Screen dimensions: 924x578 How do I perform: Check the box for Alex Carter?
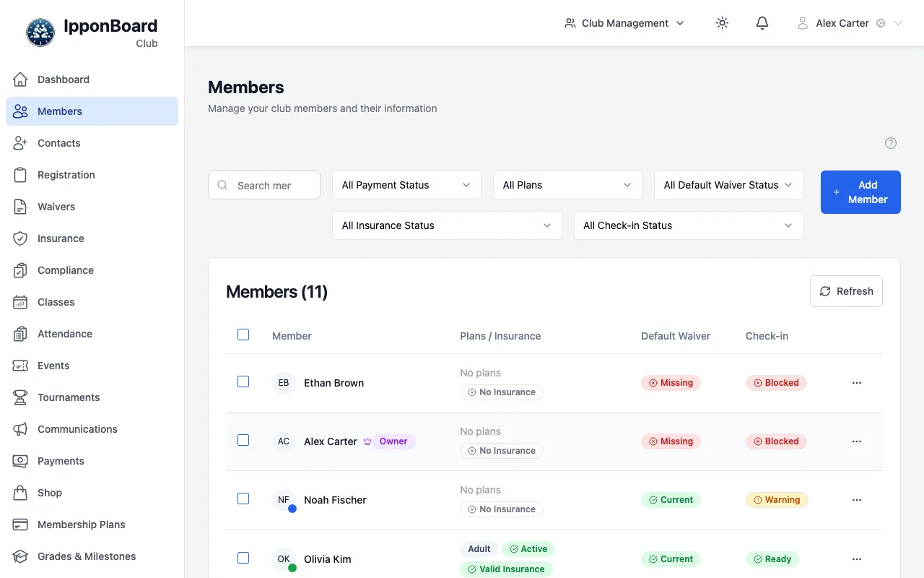tap(243, 440)
